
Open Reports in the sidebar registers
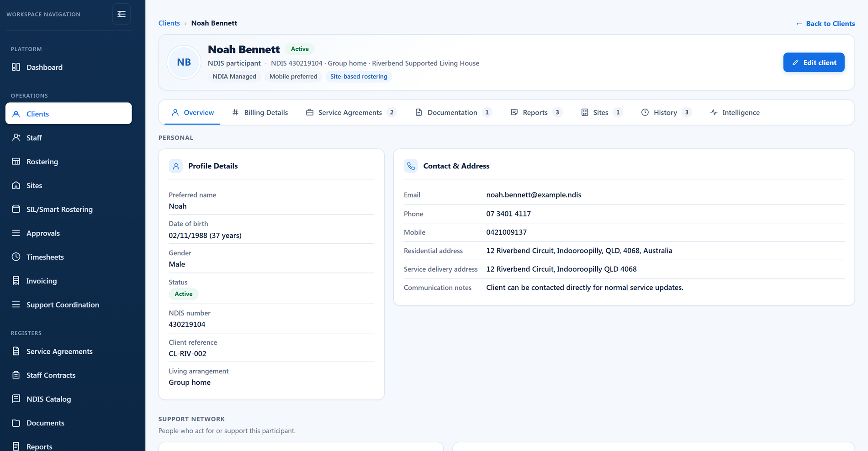point(69,446)
